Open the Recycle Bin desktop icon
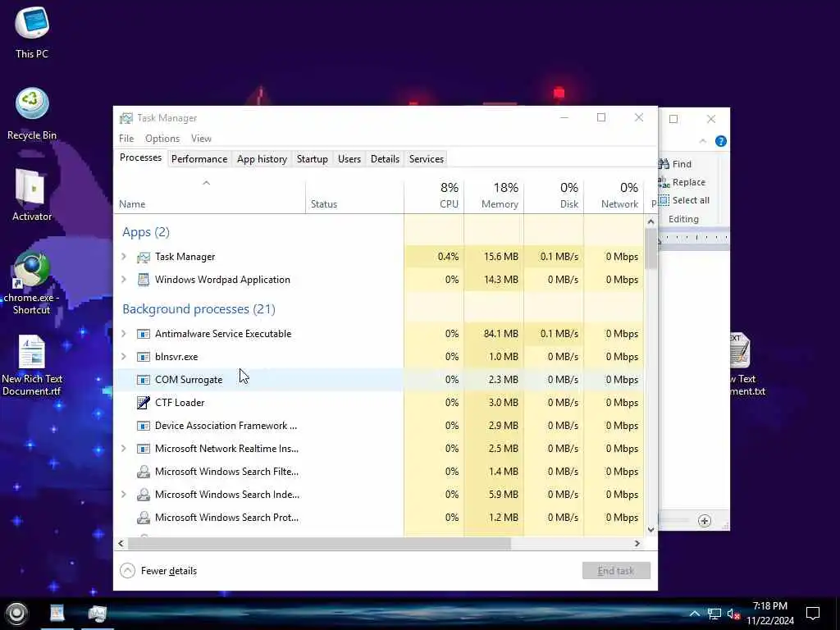840x630 pixels. pos(32,113)
